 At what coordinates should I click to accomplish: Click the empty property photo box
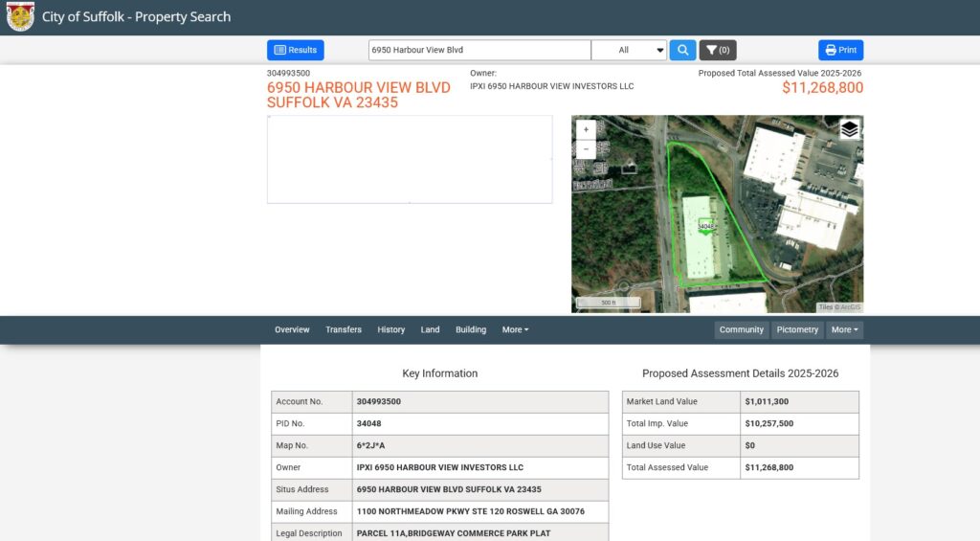[x=410, y=160]
